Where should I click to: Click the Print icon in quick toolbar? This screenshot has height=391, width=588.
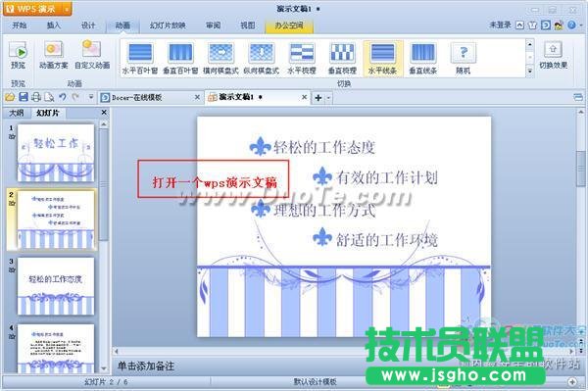click(36, 97)
